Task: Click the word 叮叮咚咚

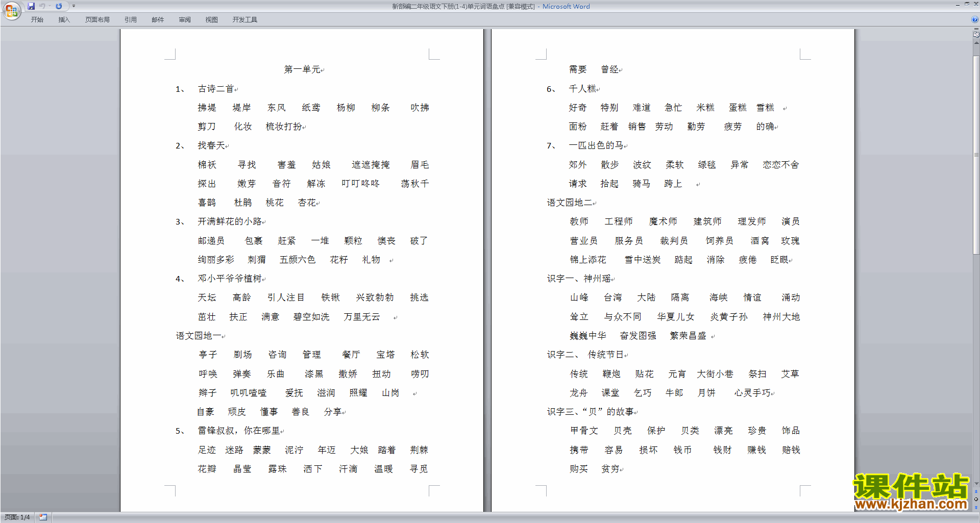Action: pyautogui.click(x=360, y=184)
